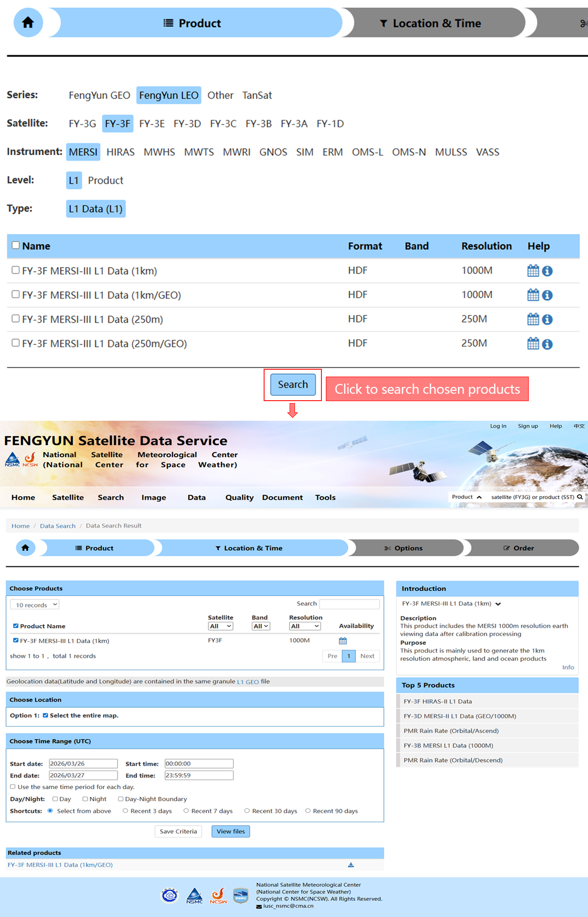588x917 pixels.
Task: Select Recent 7 days shortcut
Action: tap(186, 811)
